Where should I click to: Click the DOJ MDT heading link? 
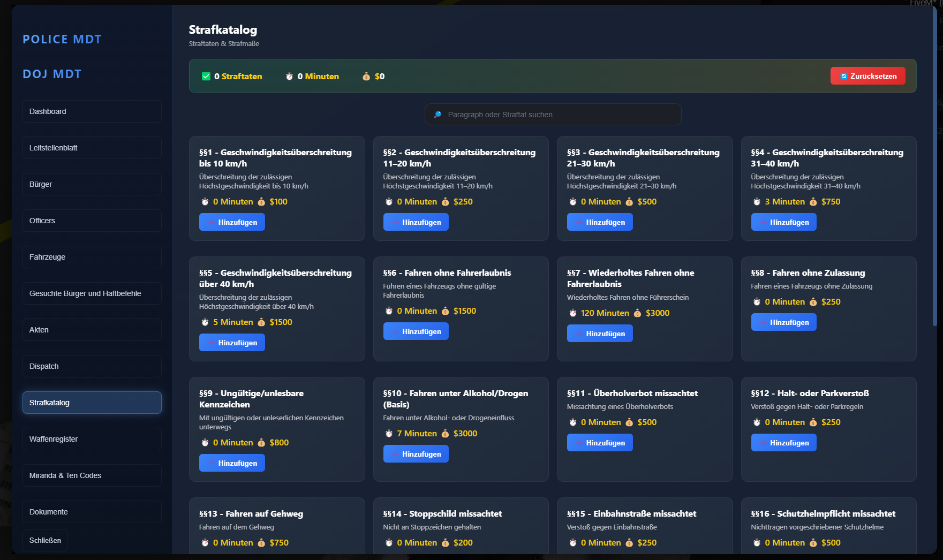(52, 74)
